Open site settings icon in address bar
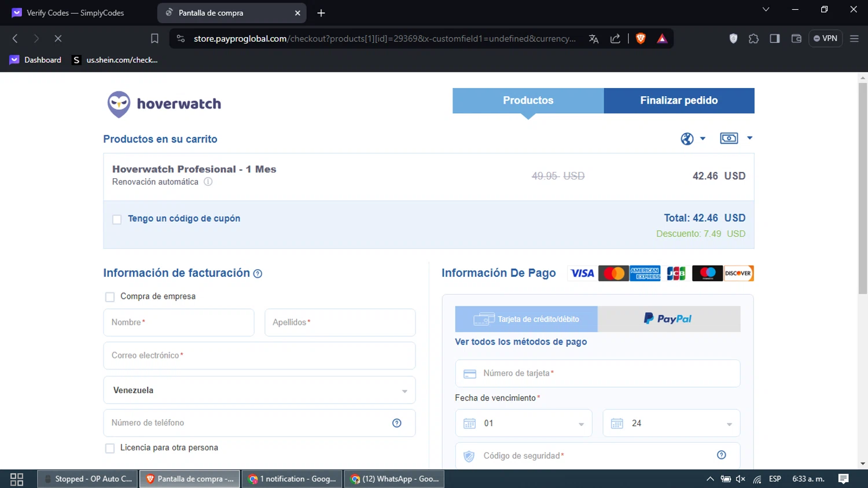Viewport: 868px width, 488px height. (x=181, y=38)
